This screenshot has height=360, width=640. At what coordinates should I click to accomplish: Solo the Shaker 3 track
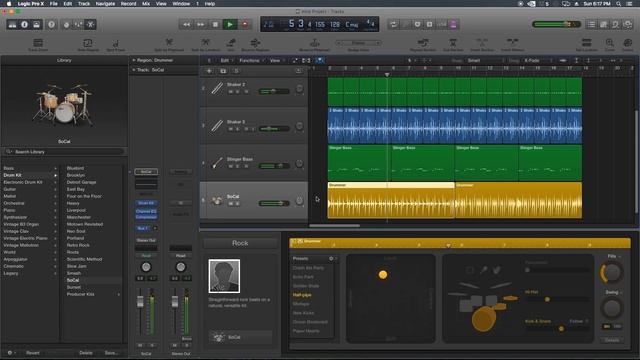pos(238,129)
